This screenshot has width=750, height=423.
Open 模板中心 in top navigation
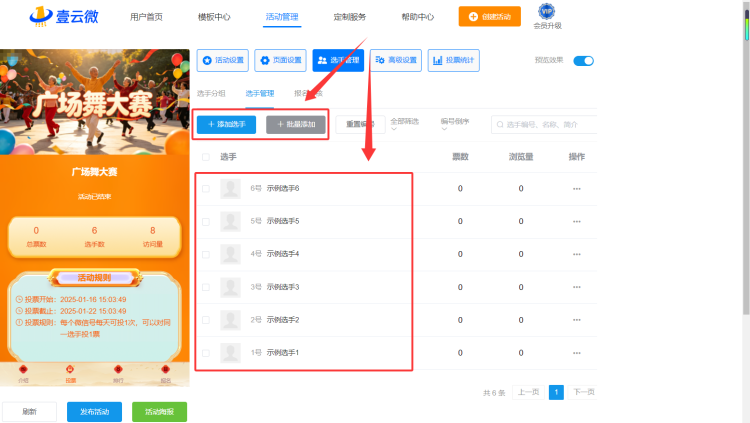[x=214, y=17]
